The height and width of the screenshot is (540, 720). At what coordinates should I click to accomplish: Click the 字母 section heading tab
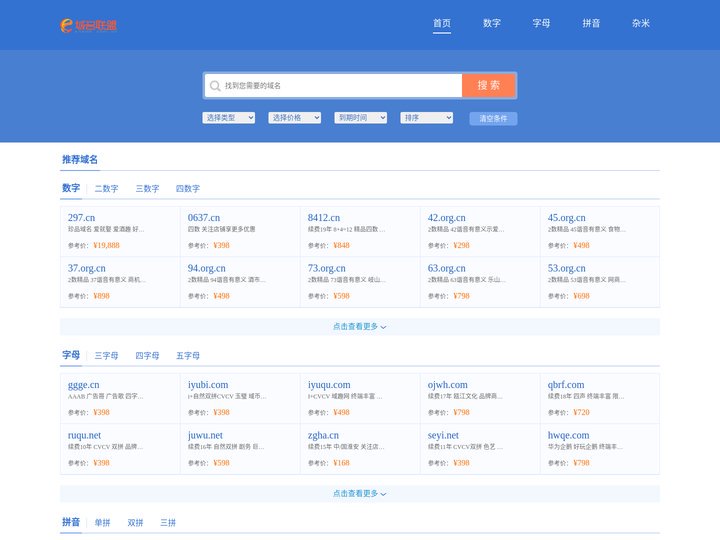71,355
